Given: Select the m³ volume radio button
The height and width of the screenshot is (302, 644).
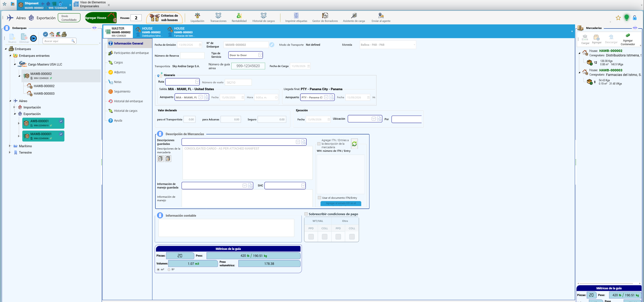Looking at the screenshot, I should (x=158, y=269).
